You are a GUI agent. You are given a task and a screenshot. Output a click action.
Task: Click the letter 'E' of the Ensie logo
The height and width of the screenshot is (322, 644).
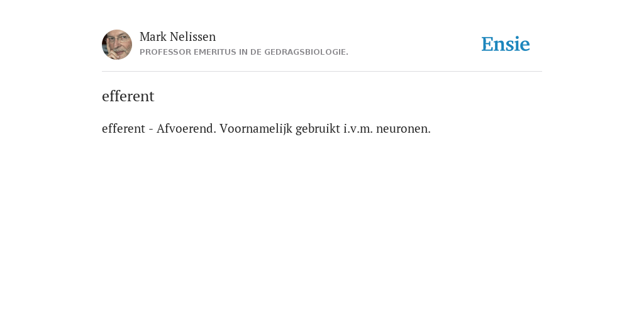487,44
